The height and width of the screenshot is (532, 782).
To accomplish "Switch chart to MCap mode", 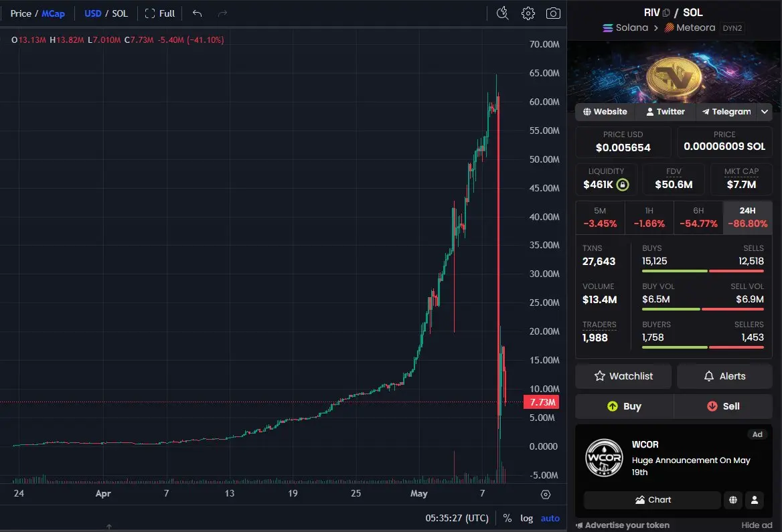I will (x=53, y=13).
